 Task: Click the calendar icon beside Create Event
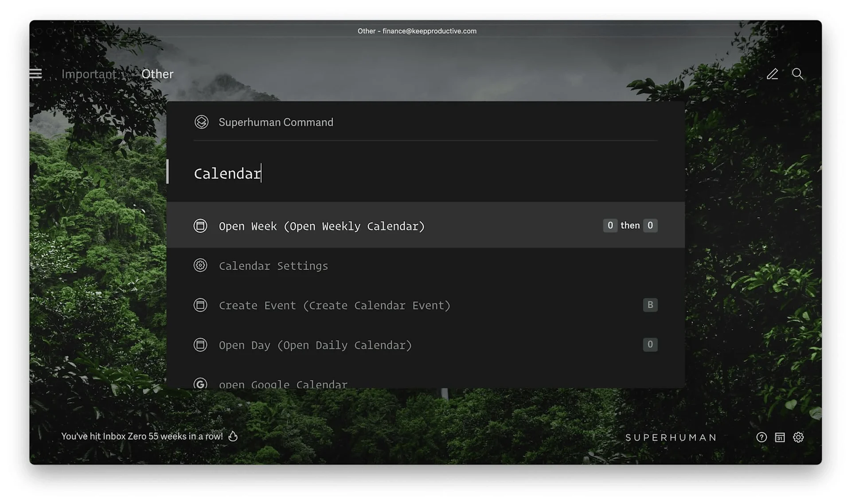coord(200,305)
